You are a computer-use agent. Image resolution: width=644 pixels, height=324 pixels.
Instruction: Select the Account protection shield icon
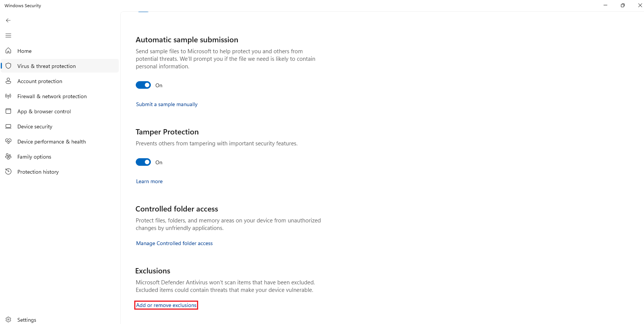tap(8, 81)
